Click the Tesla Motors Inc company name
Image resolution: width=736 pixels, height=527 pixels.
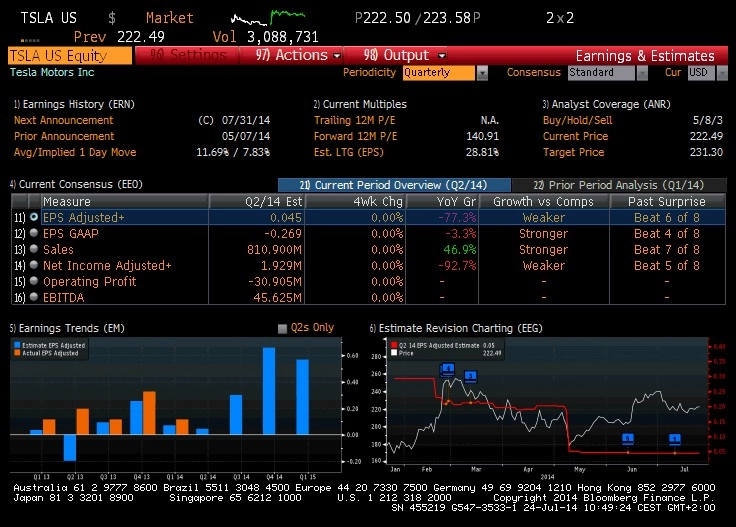(x=52, y=72)
